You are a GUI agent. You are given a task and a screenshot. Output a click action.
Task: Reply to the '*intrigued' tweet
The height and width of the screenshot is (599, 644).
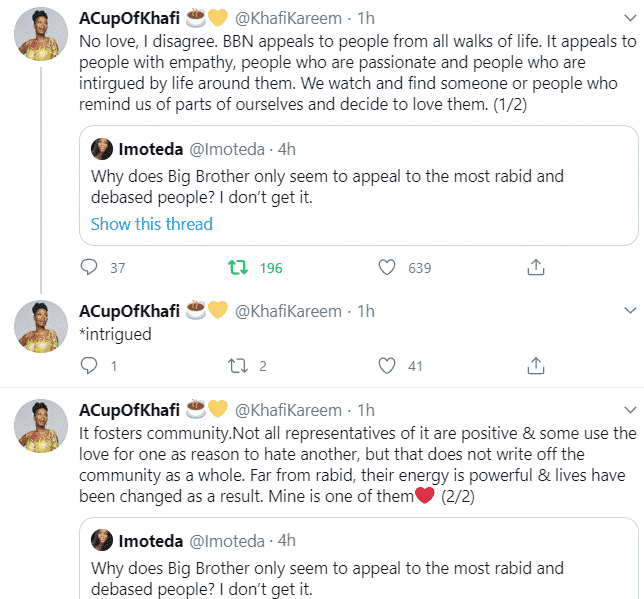(x=89, y=366)
